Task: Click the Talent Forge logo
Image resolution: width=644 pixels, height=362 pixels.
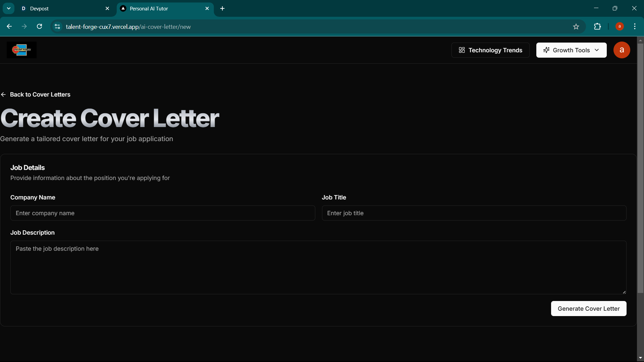Action: click(21, 50)
